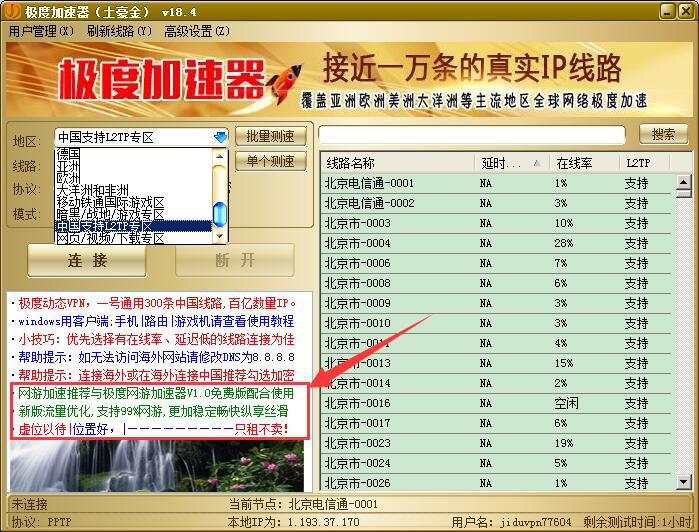Image resolution: width=699 pixels, height=532 pixels.
Task: Sort by L2TP column header
Action: pos(645,163)
